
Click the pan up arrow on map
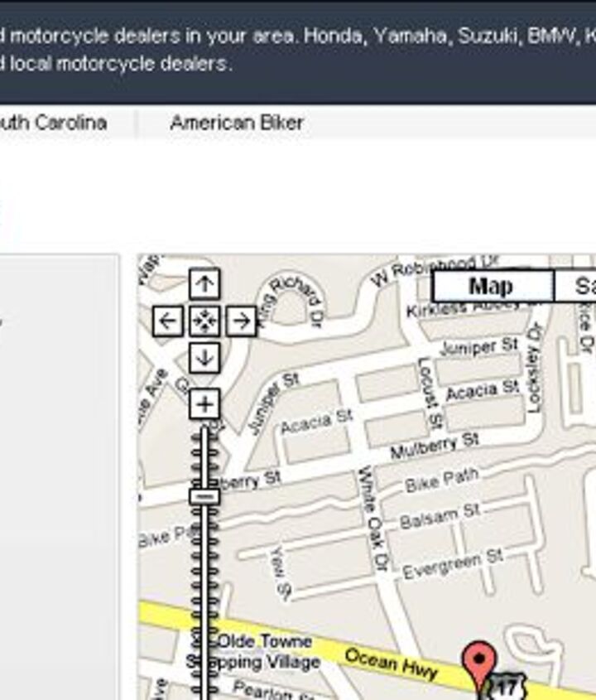204,284
